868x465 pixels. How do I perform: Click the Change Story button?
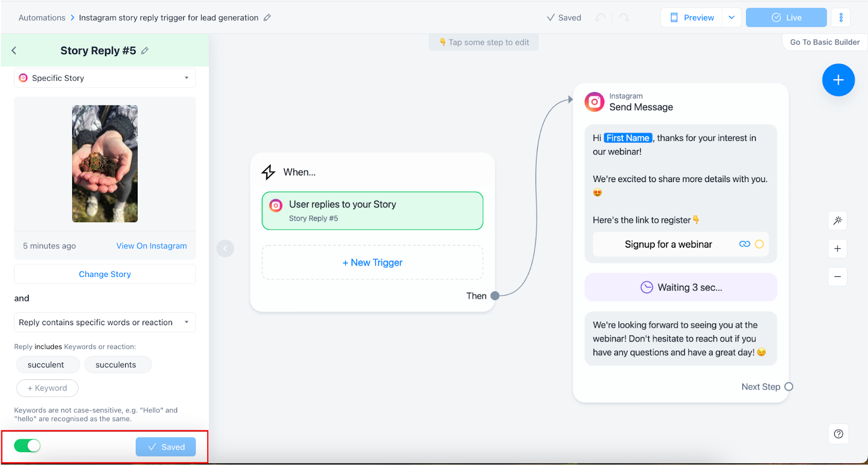tap(105, 274)
